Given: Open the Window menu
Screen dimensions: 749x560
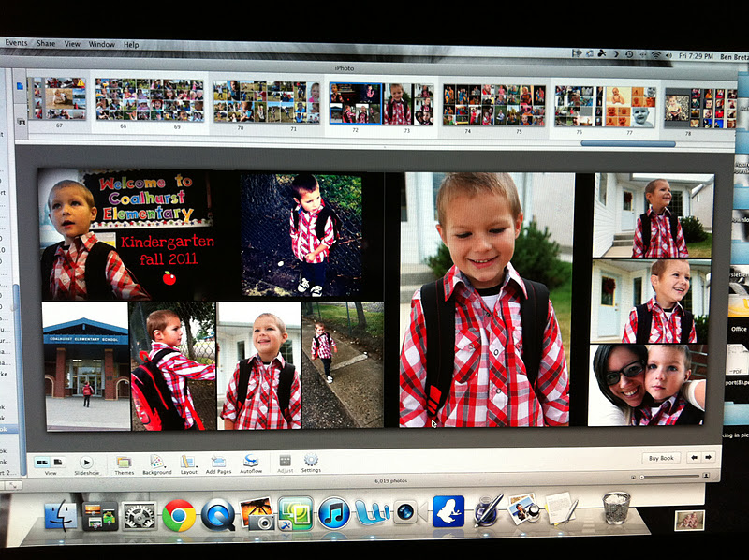Looking at the screenshot, I should 102,44.
